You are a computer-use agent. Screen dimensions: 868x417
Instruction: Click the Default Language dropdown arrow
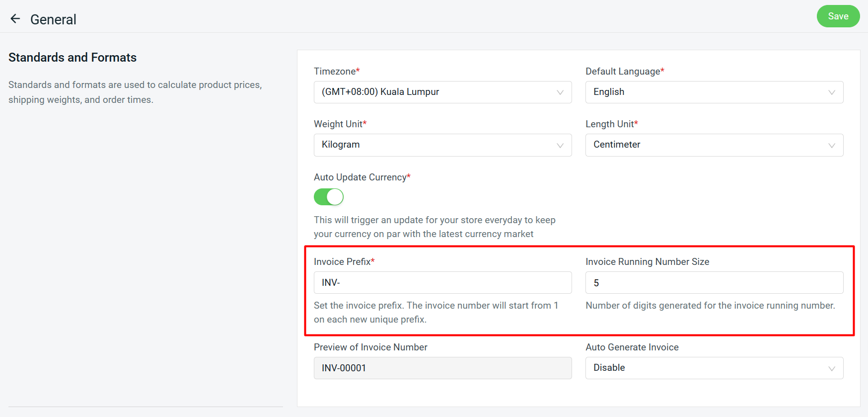(x=832, y=92)
